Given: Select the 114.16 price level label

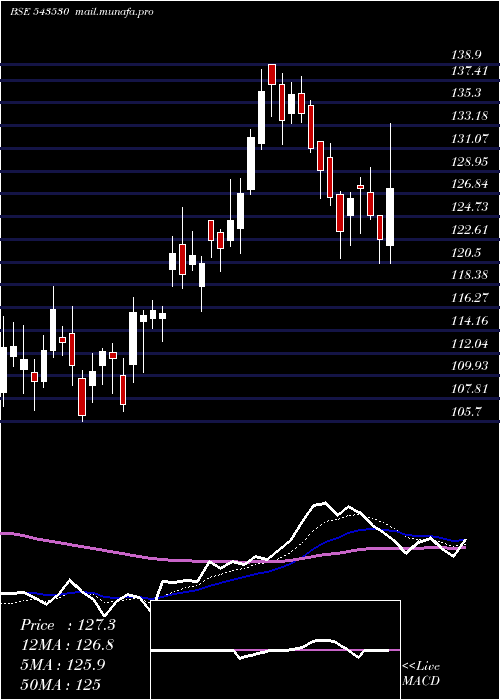Looking at the screenshot, I should click(469, 321).
